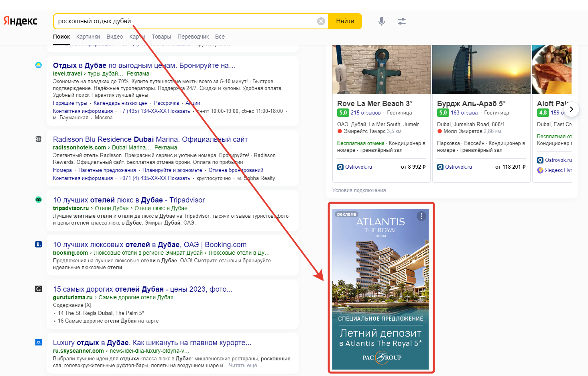
Task: Click the Рассрочка sitelink
Action: tap(167, 103)
